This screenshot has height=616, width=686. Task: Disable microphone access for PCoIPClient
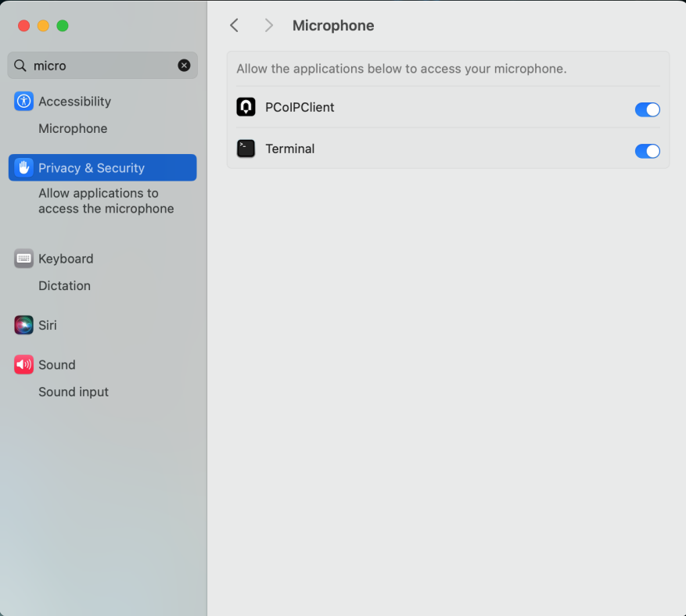click(x=648, y=109)
